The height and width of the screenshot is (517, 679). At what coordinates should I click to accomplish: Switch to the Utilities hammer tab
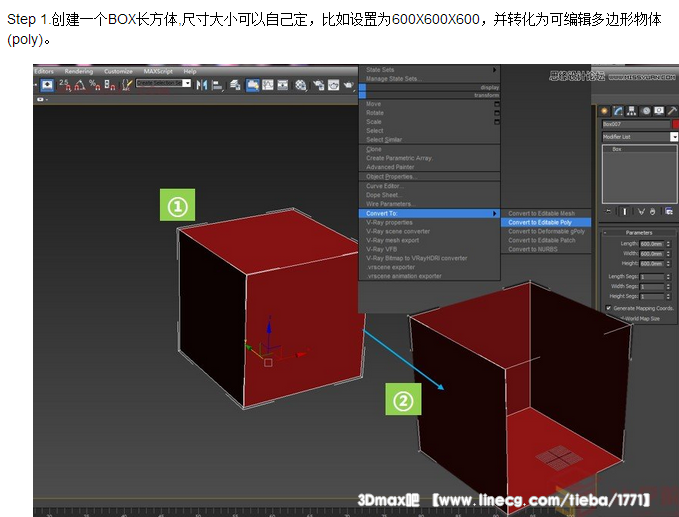672,111
